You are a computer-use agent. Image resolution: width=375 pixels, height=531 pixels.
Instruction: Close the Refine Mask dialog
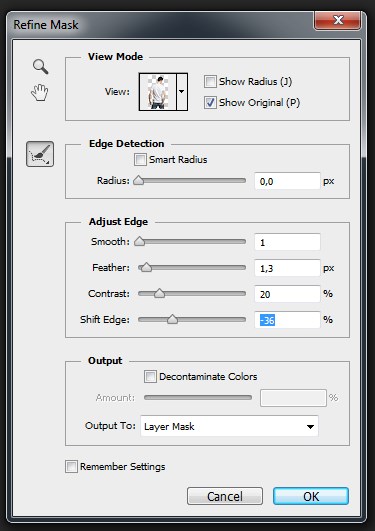click(x=337, y=20)
